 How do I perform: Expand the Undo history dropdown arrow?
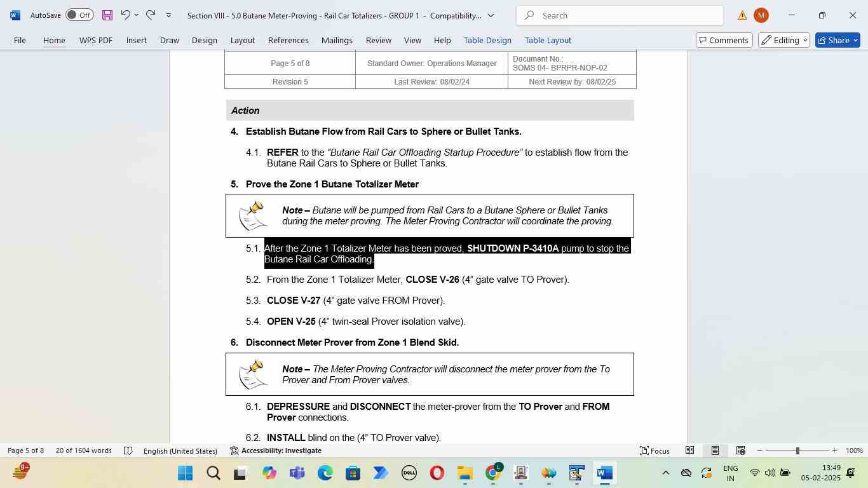tap(136, 15)
